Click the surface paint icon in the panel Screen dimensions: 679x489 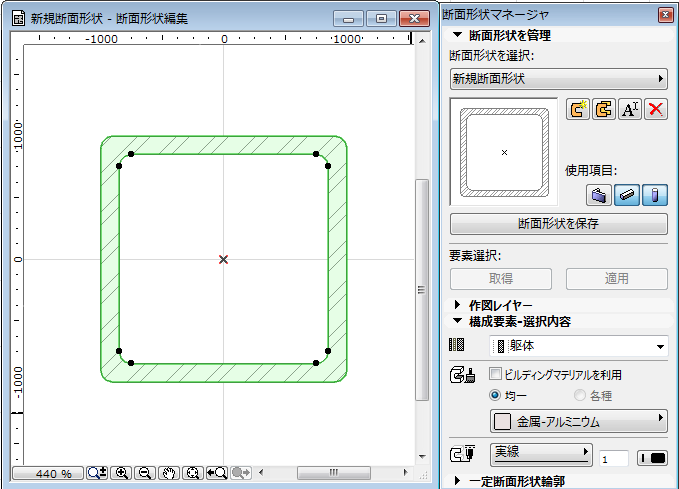pos(462,375)
